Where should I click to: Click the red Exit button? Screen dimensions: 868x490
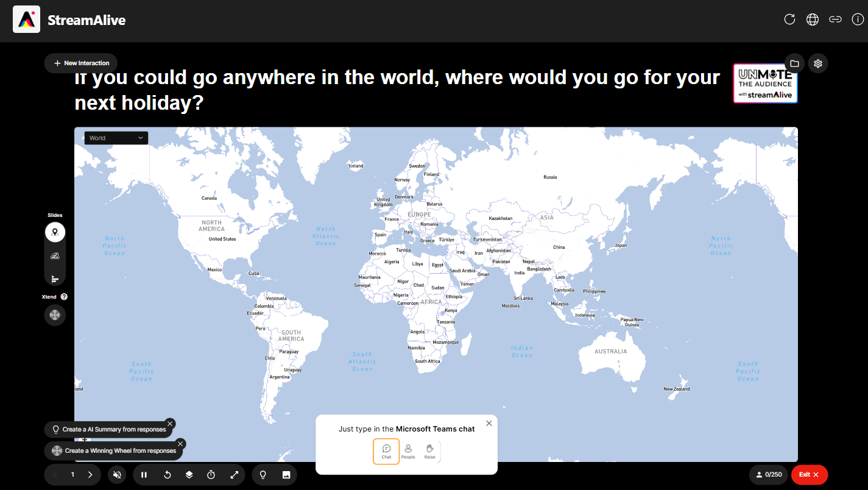[809, 475]
